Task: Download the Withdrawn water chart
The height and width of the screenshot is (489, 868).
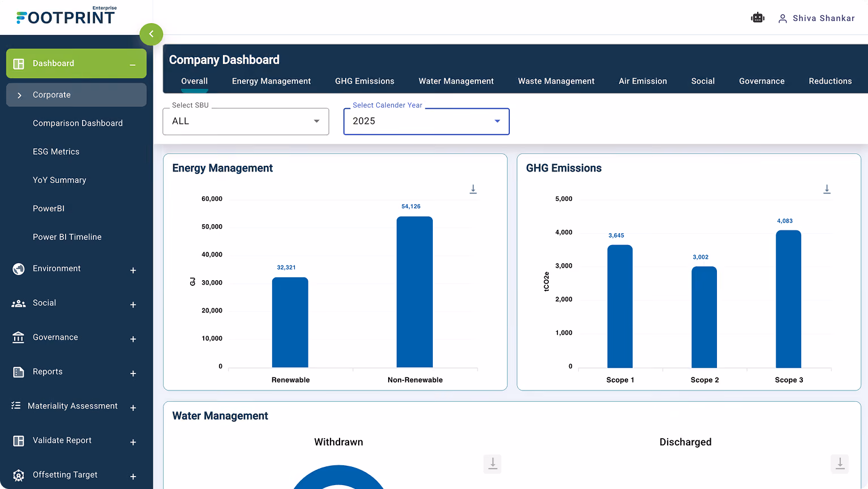Action: [493, 464]
